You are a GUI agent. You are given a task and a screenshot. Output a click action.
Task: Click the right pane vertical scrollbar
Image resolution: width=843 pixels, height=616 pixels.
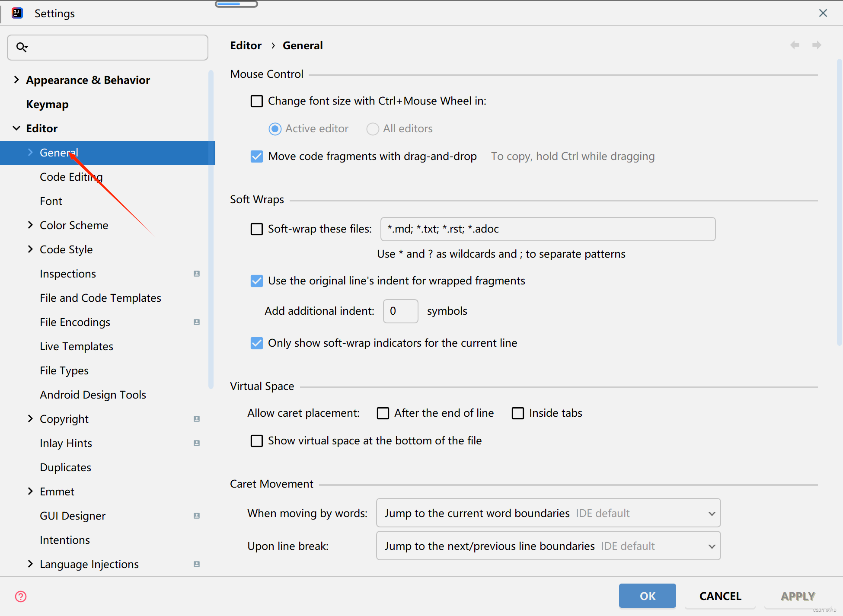[839, 203]
